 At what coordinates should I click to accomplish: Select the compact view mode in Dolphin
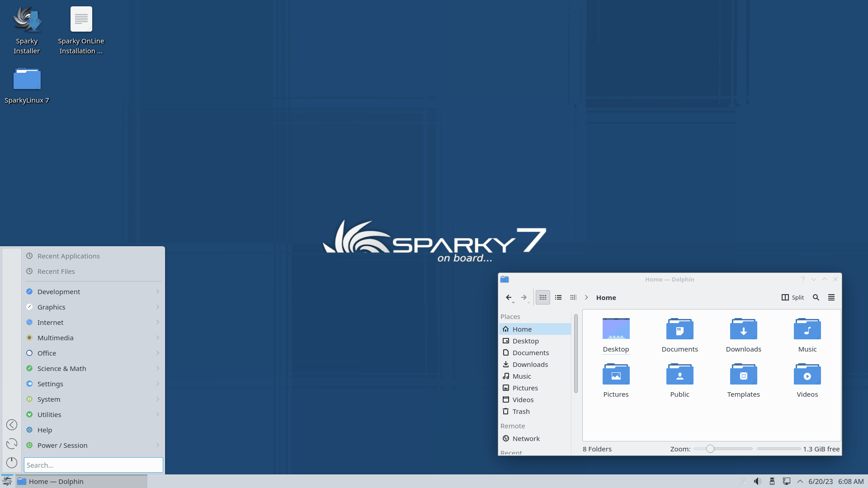pyautogui.click(x=573, y=297)
